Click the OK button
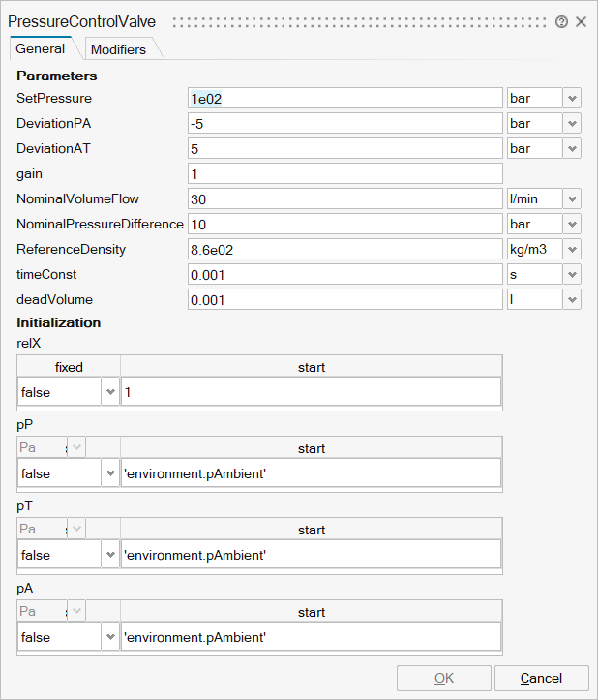This screenshot has height=700, width=598. click(x=444, y=678)
